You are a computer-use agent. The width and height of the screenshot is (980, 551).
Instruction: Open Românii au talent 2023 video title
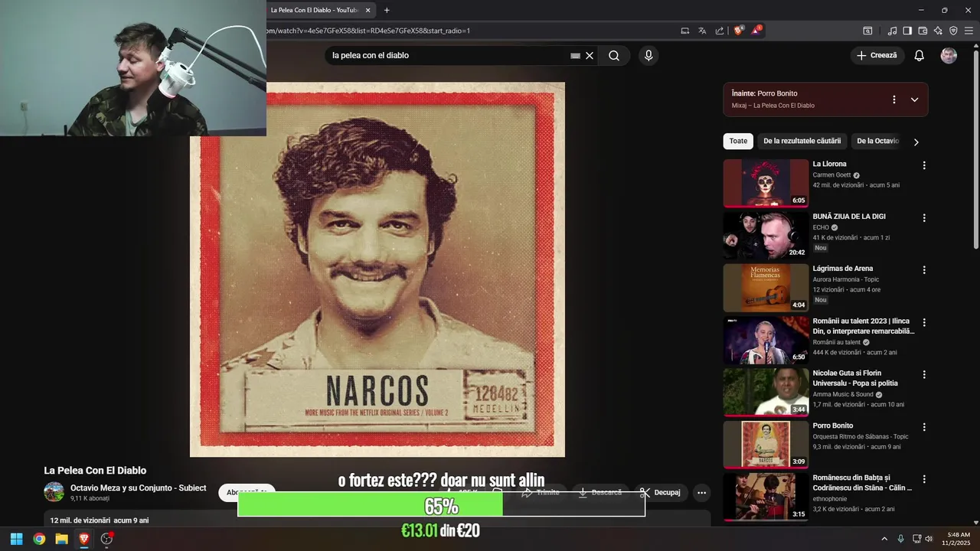(x=864, y=326)
